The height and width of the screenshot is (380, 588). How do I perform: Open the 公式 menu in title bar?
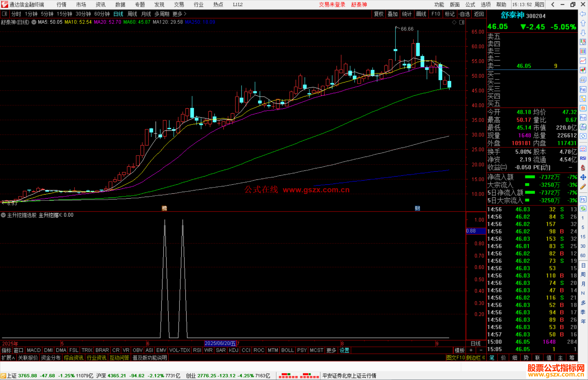[470, 5]
